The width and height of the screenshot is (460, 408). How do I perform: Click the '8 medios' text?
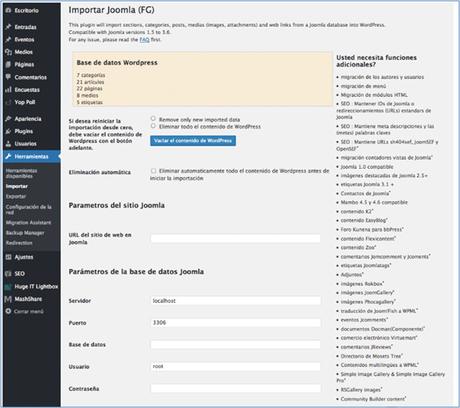87,95
